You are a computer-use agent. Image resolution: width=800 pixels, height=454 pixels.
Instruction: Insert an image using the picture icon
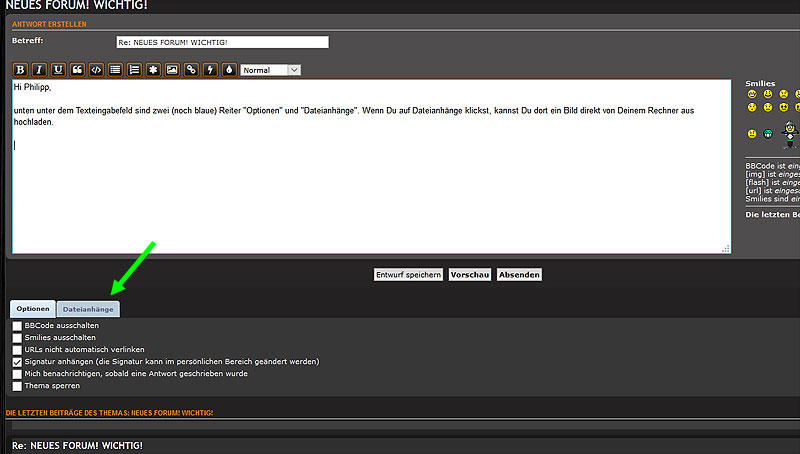(172, 70)
